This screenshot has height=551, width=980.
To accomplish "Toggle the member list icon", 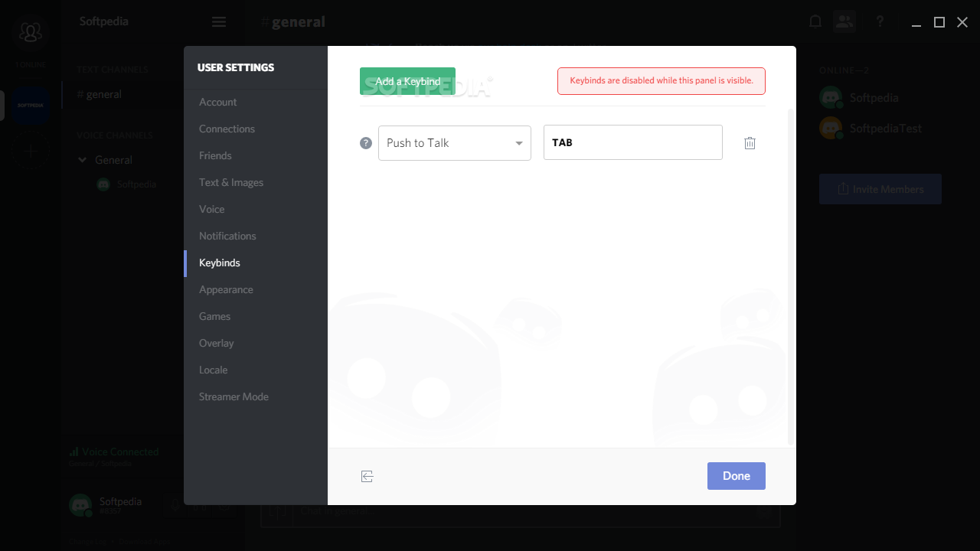I will pos(844,21).
